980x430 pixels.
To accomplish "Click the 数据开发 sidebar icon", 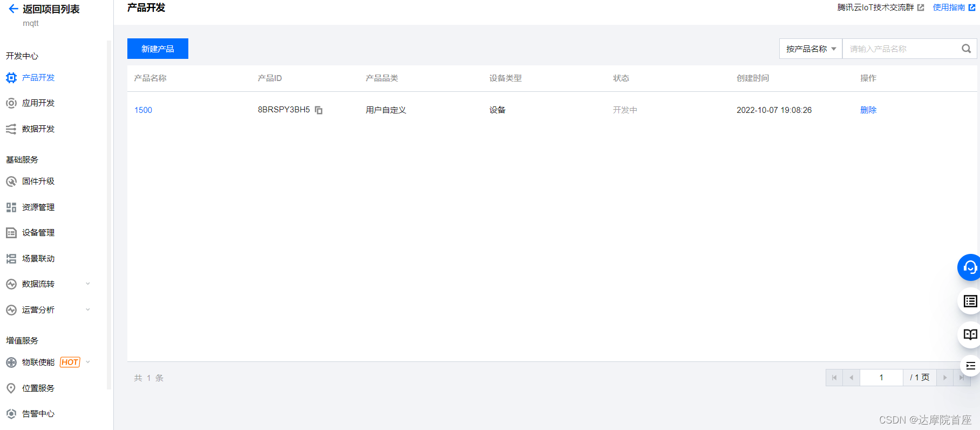I will pyautogui.click(x=11, y=129).
